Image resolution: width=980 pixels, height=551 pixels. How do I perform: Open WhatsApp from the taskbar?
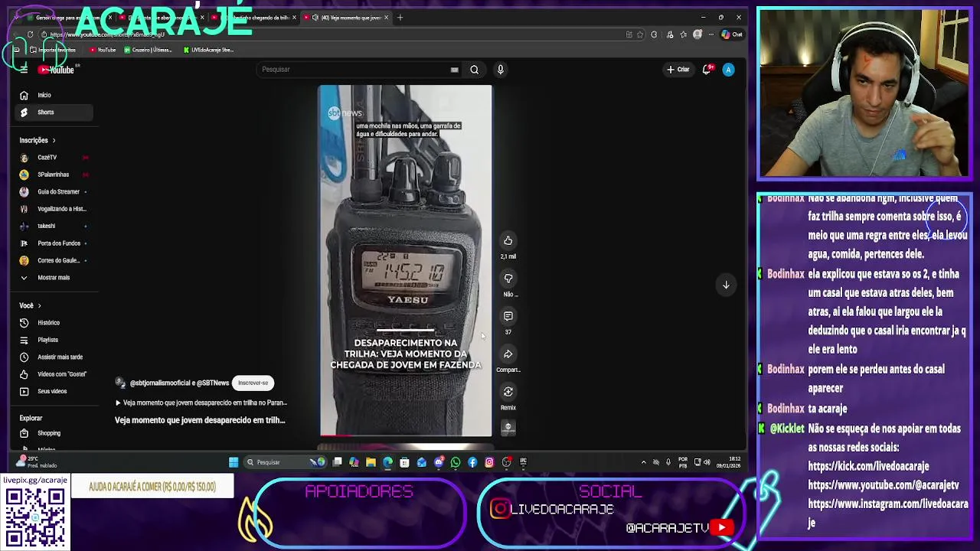[456, 462]
